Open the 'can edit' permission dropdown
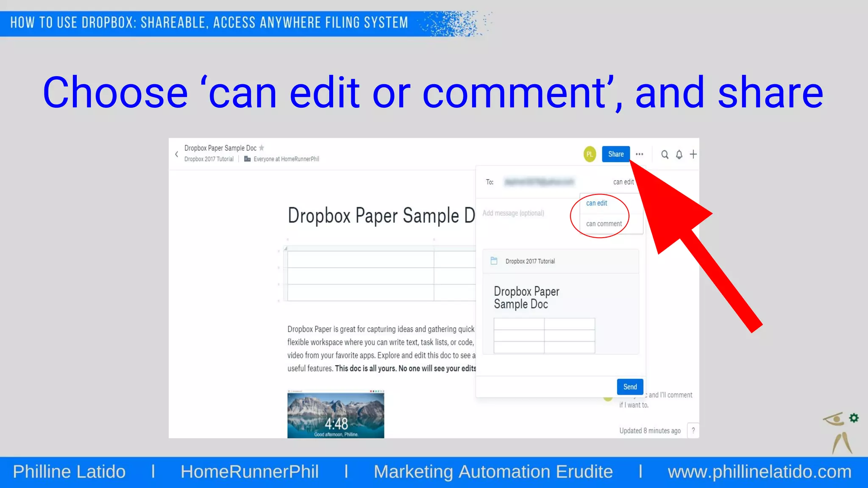This screenshot has height=488, width=868. 623,182
